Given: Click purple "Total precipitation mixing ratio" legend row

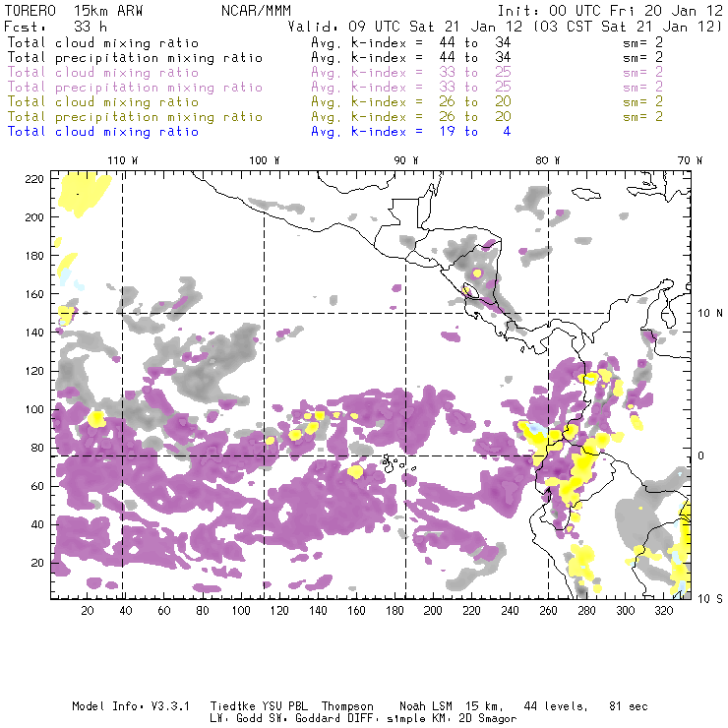Looking at the screenshot, I should coord(135,88).
